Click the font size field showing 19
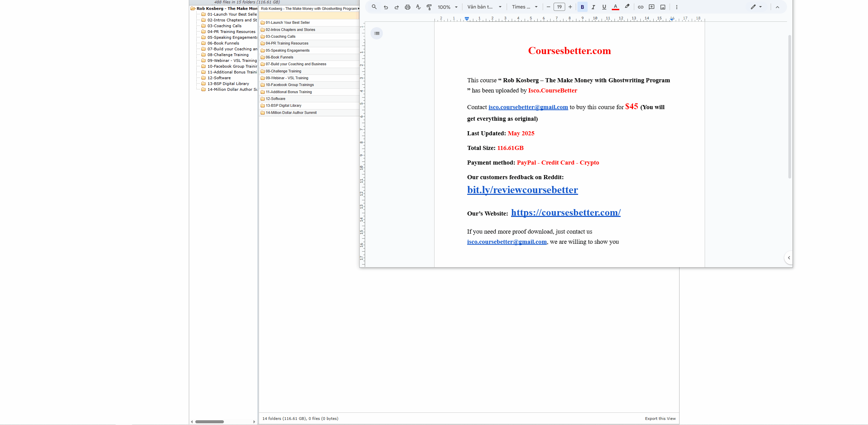868x425 pixels. 559,7
